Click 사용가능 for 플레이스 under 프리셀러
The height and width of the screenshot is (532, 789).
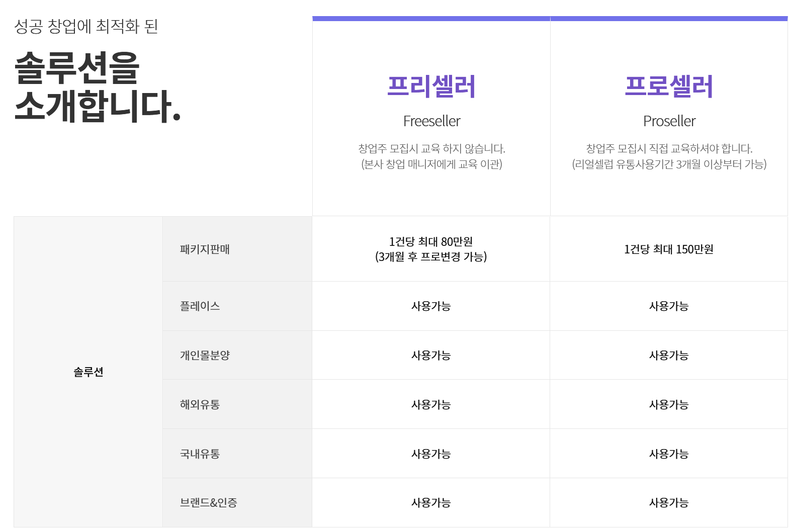pyautogui.click(x=431, y=306)
